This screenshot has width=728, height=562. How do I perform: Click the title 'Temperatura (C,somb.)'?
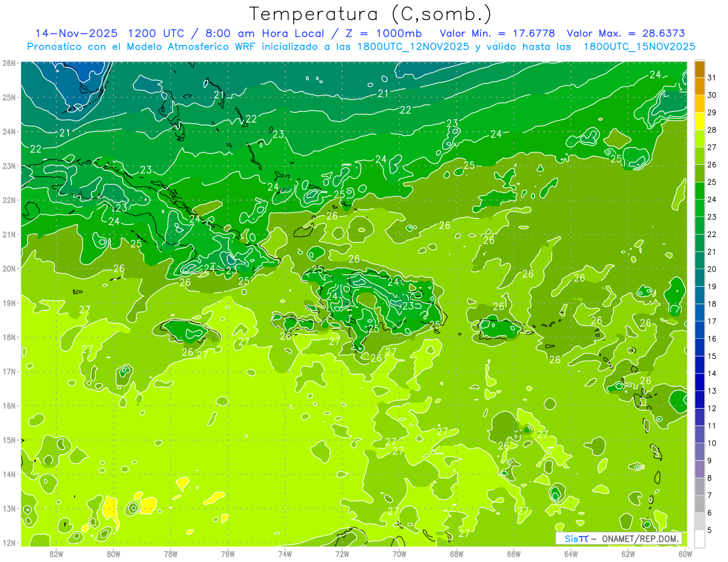click(370, 15)
